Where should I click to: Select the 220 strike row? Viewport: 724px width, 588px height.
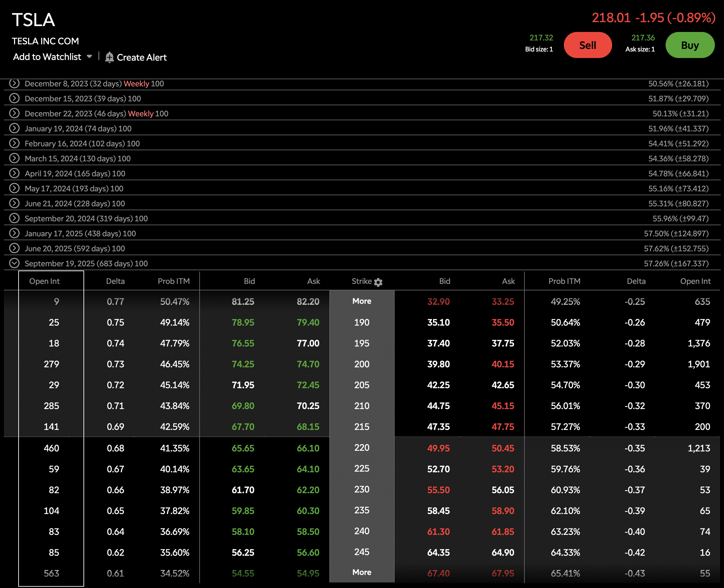362,448
